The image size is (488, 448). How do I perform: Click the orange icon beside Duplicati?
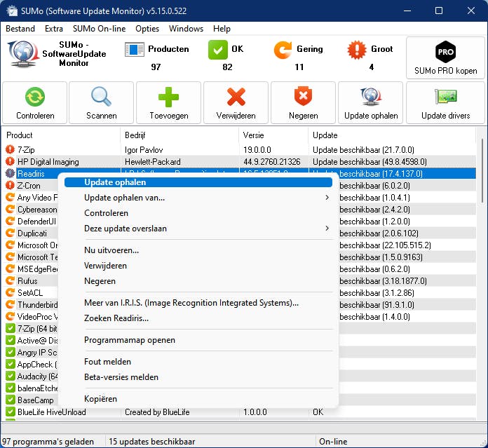tap(10, 233)
